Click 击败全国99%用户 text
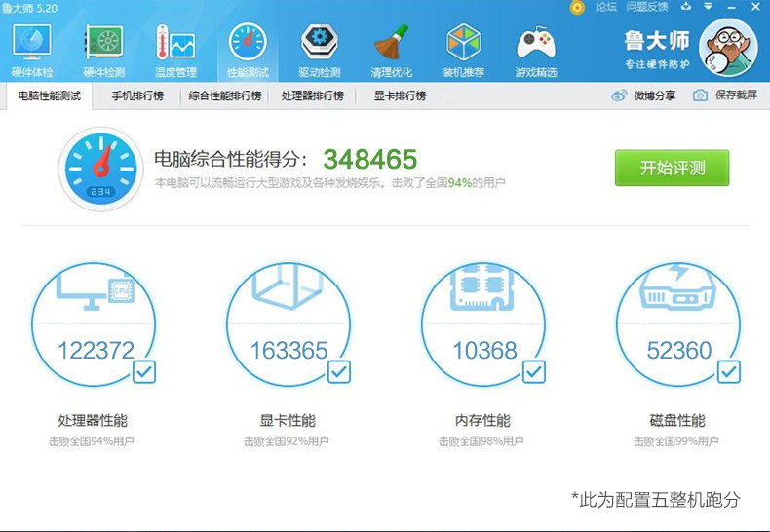This screenshot has height=532, width=770. click(676, 441)
